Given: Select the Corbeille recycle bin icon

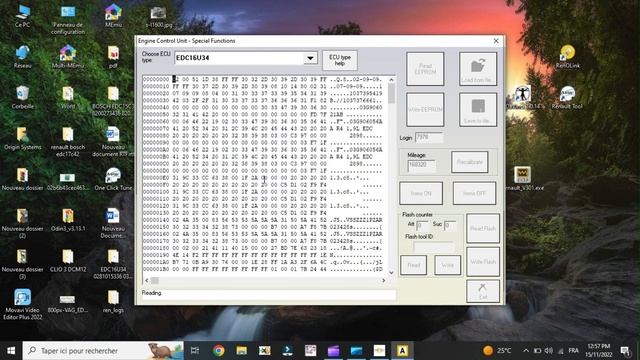Looking at the screenshot, I should point(22,98).
